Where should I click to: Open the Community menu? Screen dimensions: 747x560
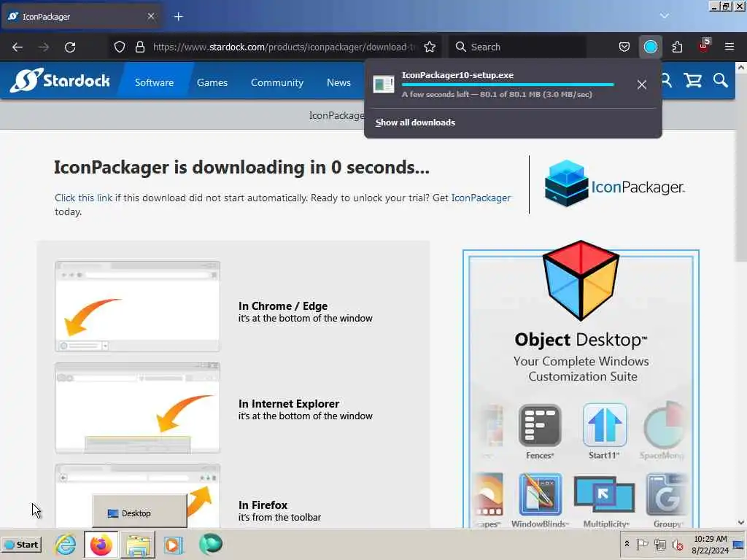coord(276,82)
